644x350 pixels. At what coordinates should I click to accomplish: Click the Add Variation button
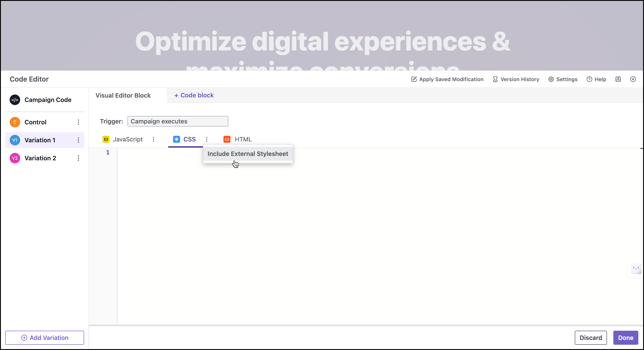pyautogui.click(x=45, y=337)
